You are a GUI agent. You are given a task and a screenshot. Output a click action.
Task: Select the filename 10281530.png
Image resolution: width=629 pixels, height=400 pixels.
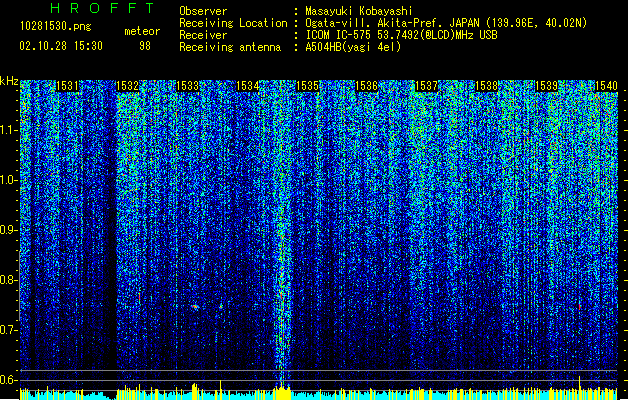click(x=55, y=26)
